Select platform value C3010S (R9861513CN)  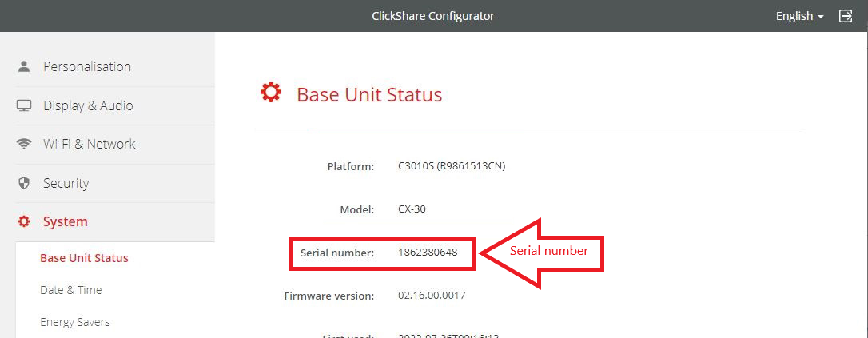[452, 166]
